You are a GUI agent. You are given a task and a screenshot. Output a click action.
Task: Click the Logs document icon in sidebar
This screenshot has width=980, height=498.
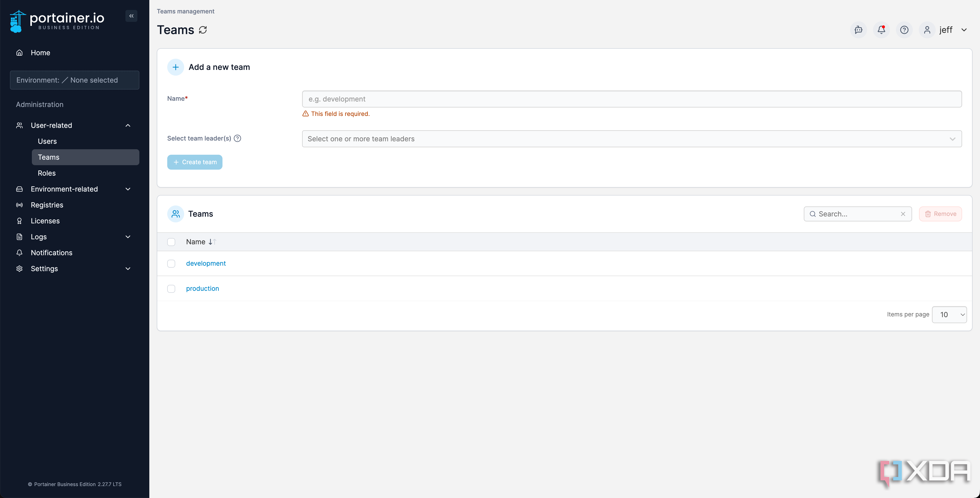19,237
